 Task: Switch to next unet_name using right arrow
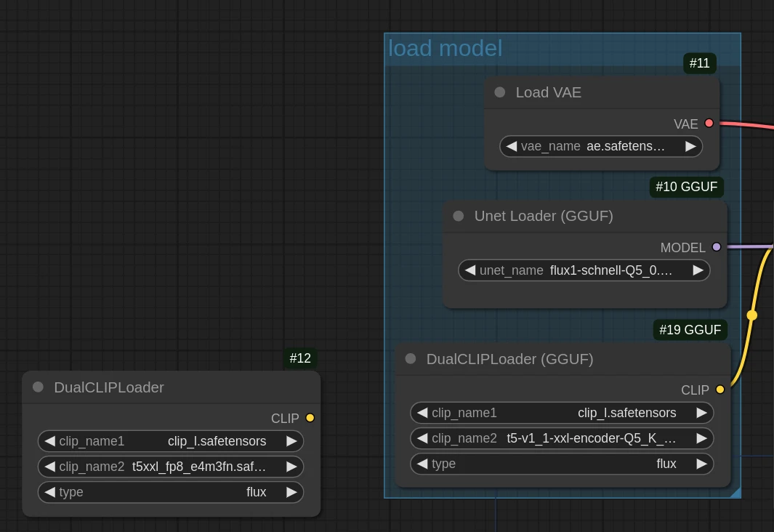tap(698, 270)
